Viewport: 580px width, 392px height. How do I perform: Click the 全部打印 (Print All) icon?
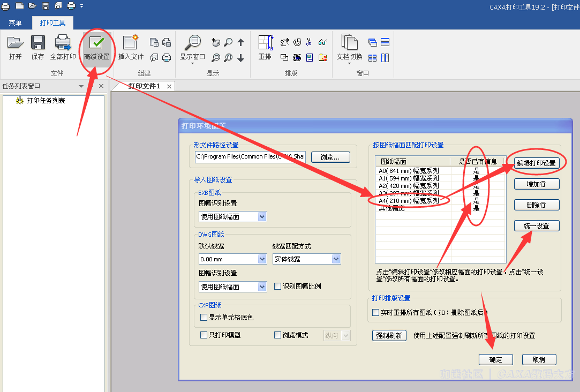63,43
